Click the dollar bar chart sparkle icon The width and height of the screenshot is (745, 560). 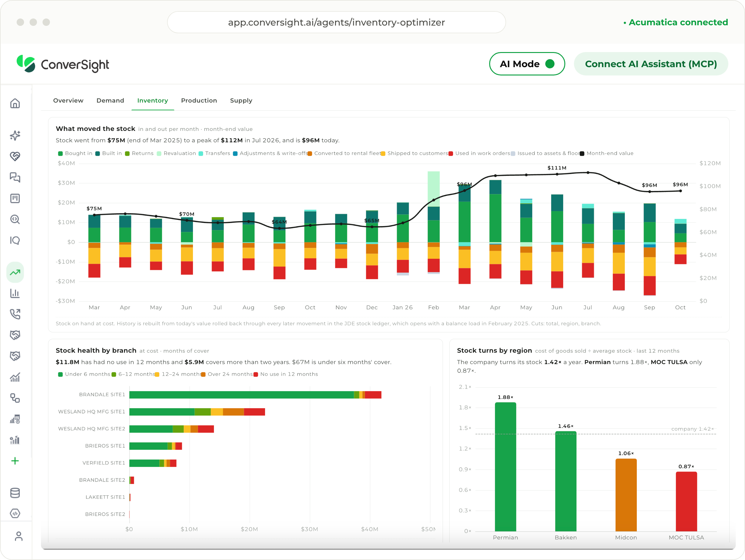(x=15, y=440)
